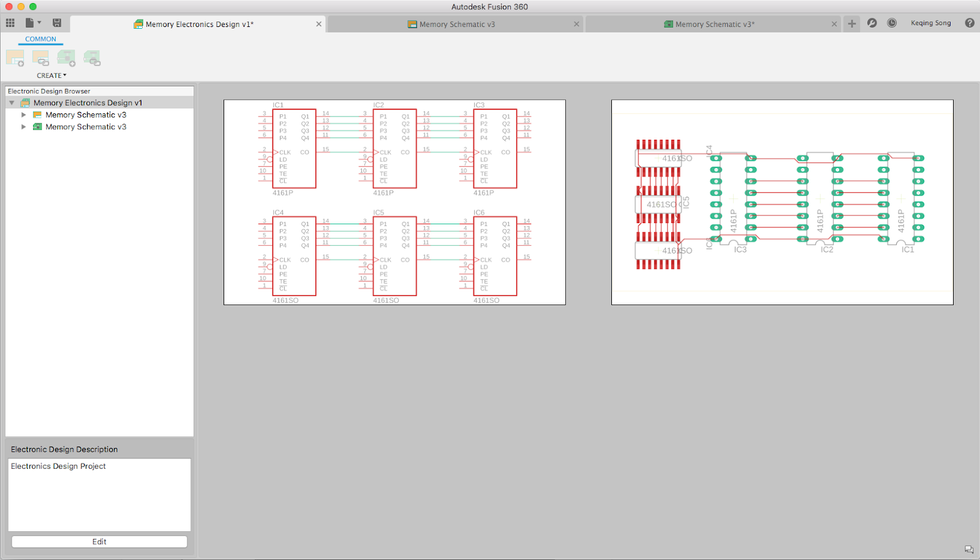This screenshot has height=560, width=980.
Task: Open the File menu dropdown arrow
Action: 39,23
